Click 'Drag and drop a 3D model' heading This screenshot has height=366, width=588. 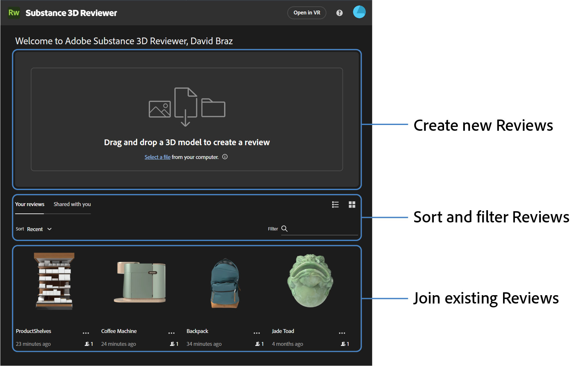[187, 142]
